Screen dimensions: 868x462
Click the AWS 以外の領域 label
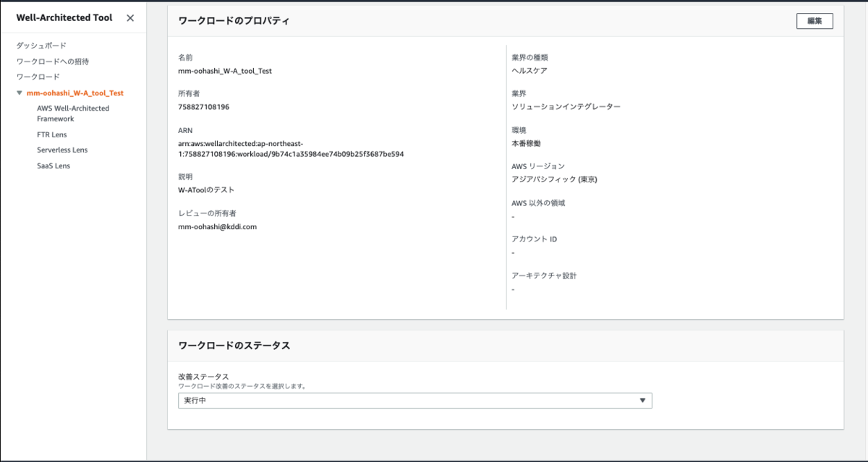538,203
